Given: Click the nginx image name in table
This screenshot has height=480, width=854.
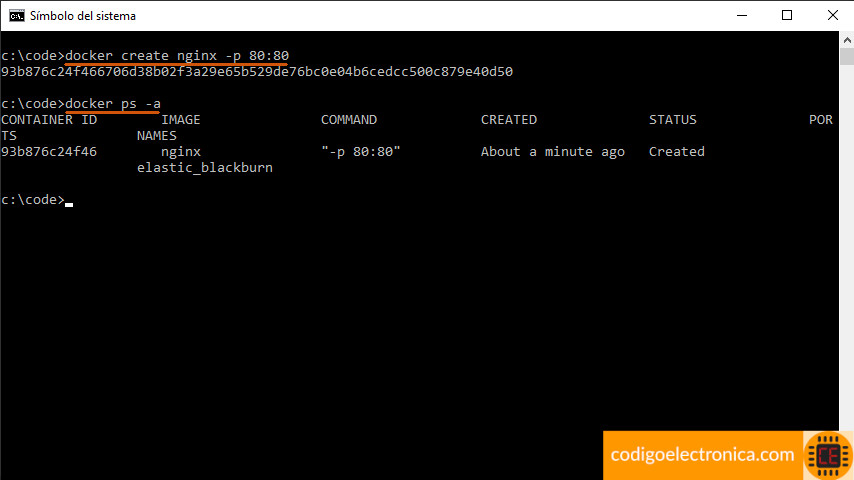Looking at the screenshot, I should pos(181,152).
